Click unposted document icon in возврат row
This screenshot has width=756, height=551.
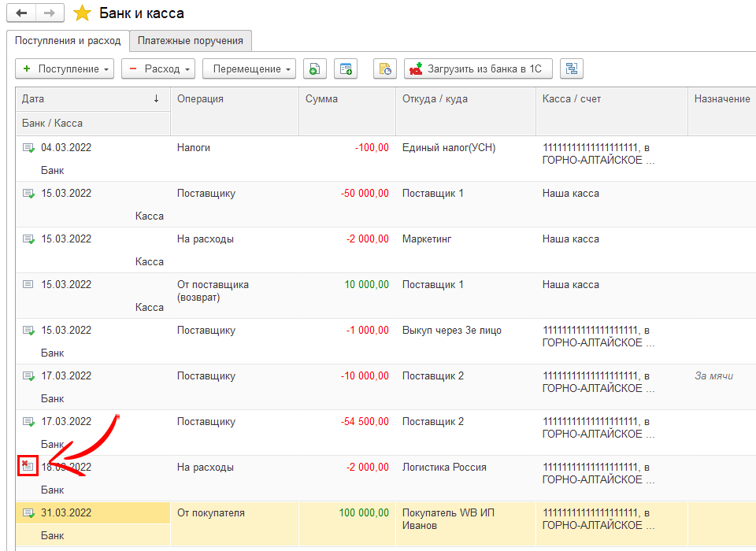28,285
